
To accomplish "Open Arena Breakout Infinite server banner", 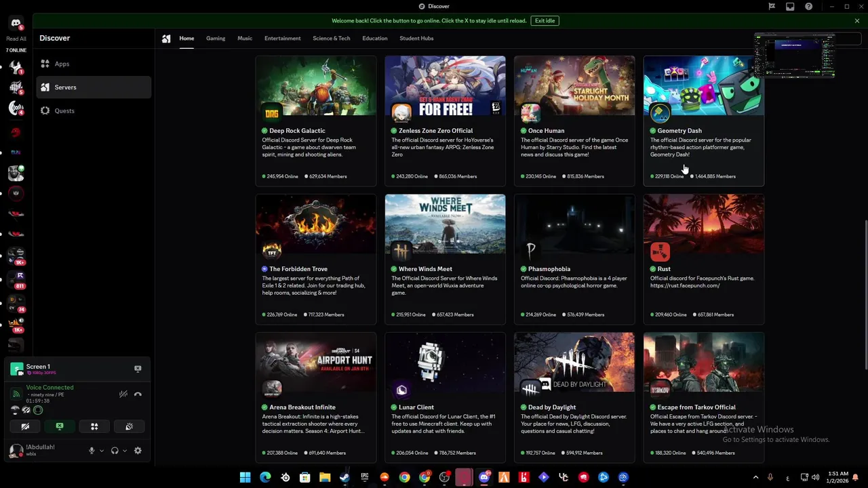I will point(316,362).
